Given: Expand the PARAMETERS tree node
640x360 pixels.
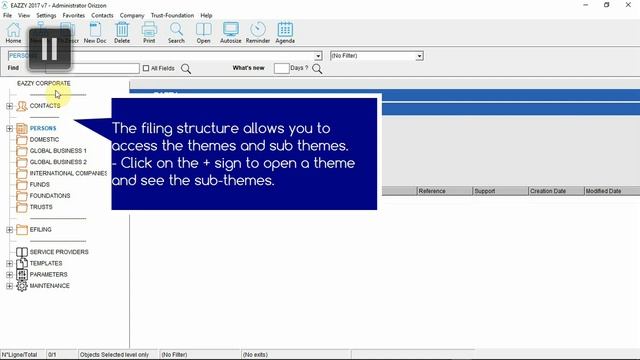Looking at the screenshot, I should point(9,275).
